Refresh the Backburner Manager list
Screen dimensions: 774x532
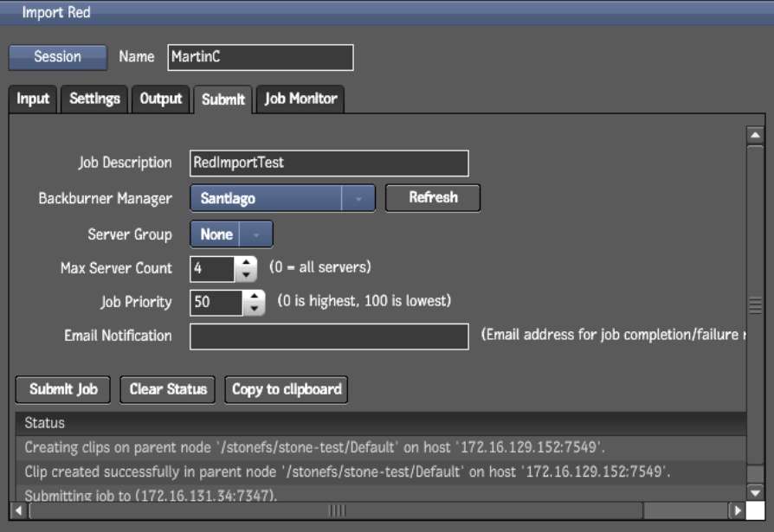433,197
